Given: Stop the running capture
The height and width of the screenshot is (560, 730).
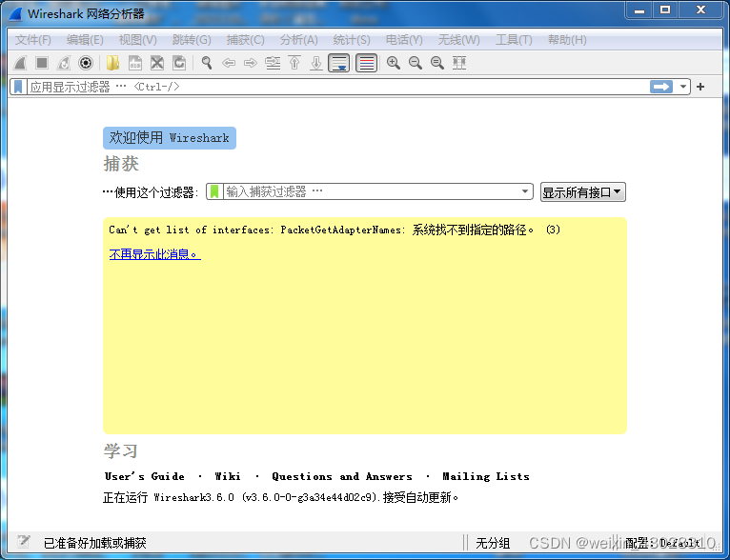Looking at the screenshot, I should tap(41, 63).
